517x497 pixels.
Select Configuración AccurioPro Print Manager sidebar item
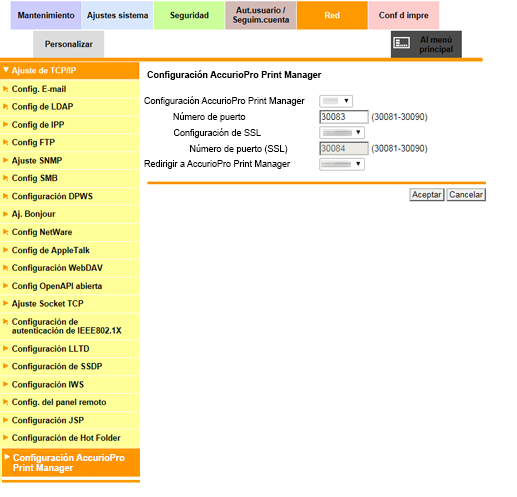coord(71,463)
